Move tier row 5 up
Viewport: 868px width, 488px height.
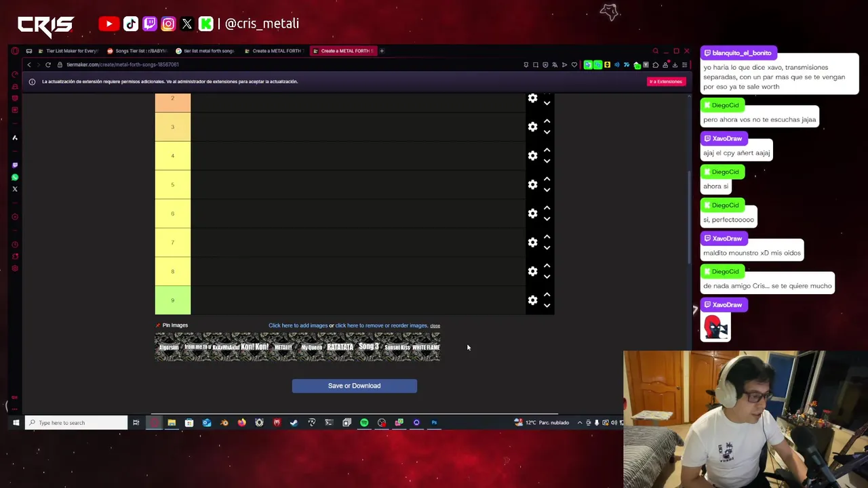click(547, 179)
